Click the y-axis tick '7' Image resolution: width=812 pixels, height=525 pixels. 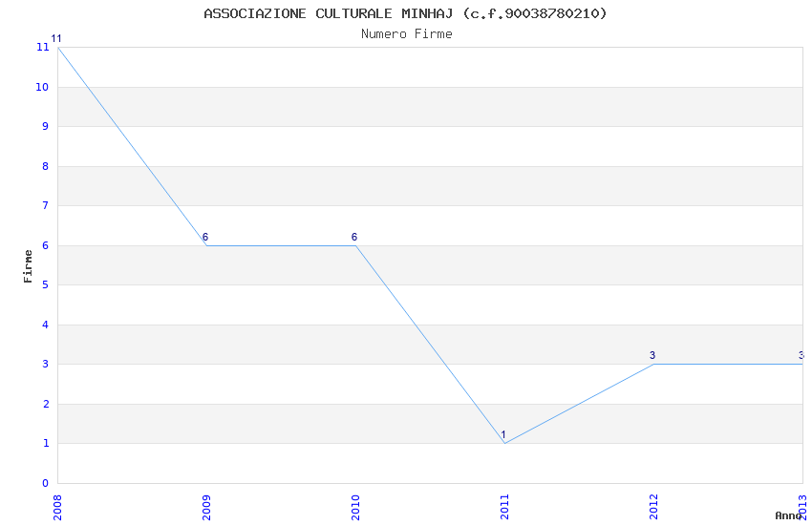[46, 205]
